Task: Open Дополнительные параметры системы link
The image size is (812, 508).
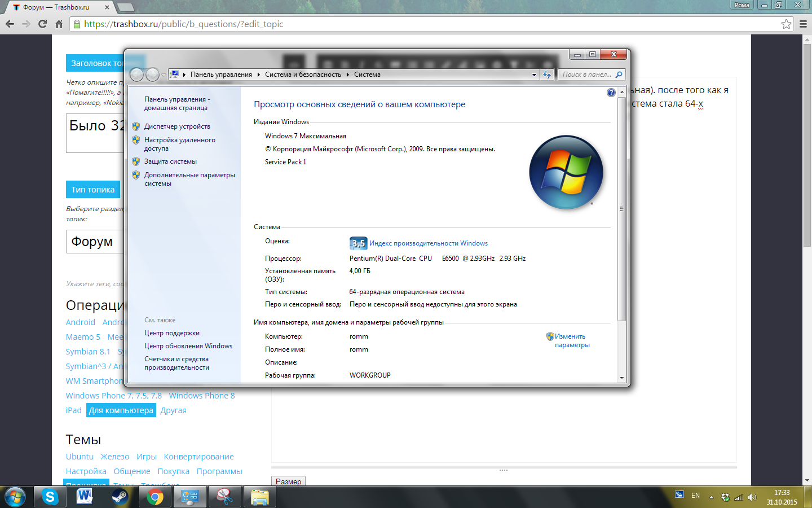Action: (189, 179)
